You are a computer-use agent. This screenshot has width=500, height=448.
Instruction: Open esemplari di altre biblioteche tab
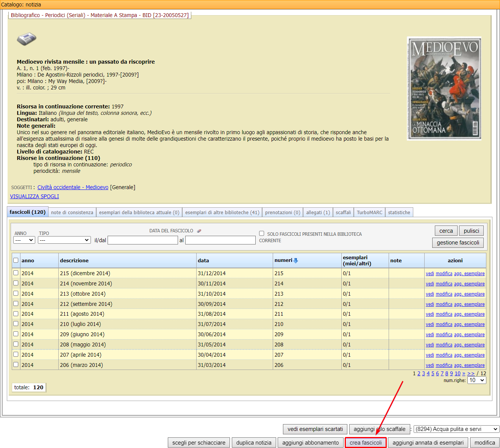222,213
